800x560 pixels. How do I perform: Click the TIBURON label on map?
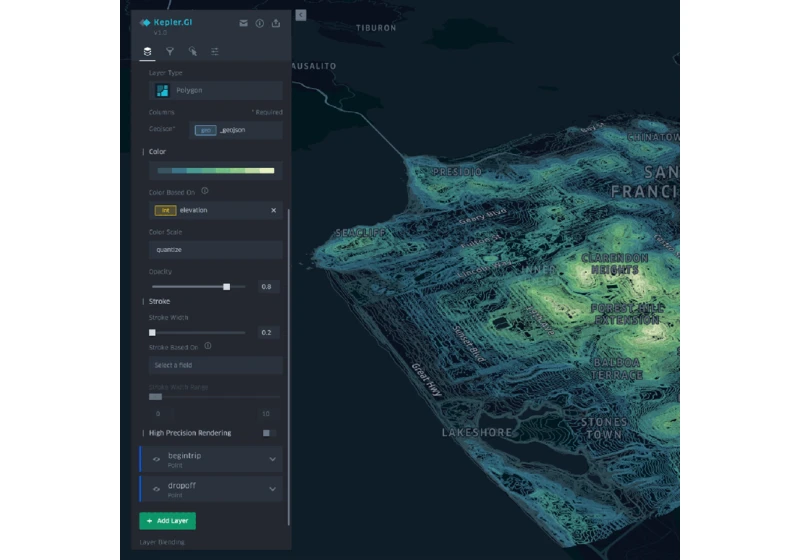point(376,28)
